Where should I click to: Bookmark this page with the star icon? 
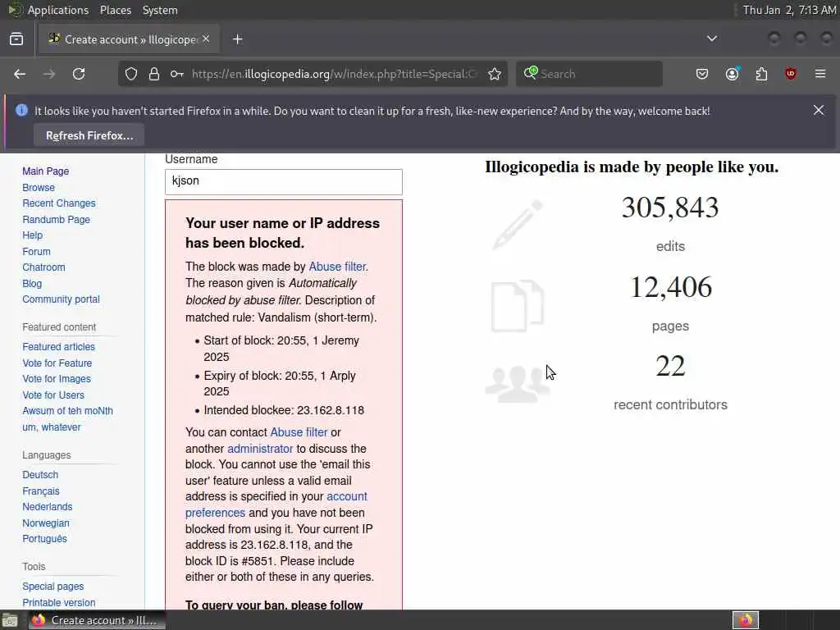click(x=495, y=74)
